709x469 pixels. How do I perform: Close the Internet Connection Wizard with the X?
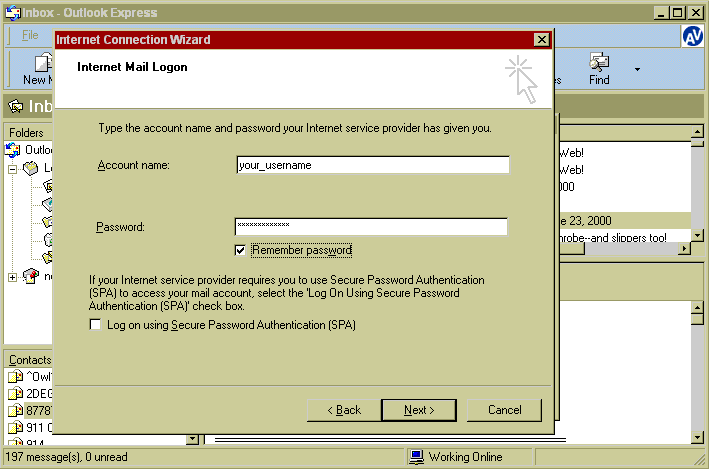[x=541, y=40]
